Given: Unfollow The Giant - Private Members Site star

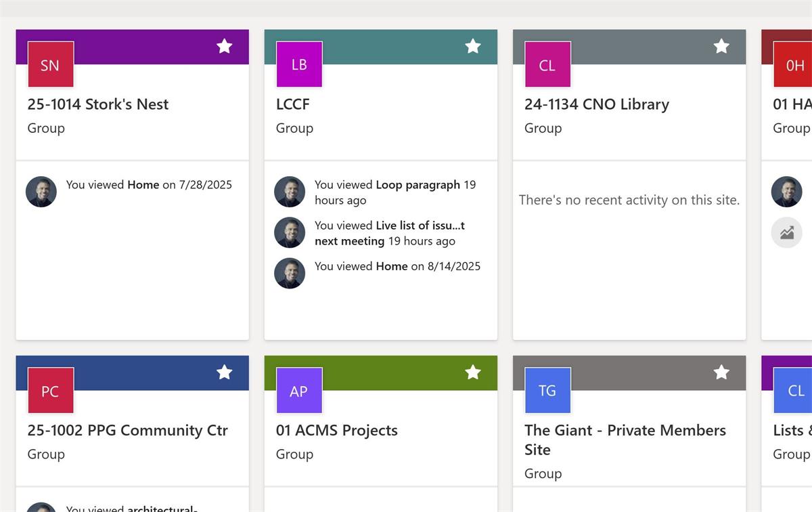Looking at the screenshot, I should (x=721, y=372).
